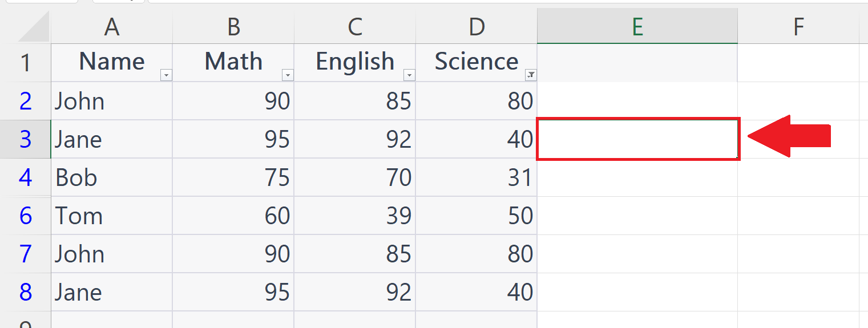Expand the English column filter dropdown
Viewport: 868px width, 328px height.
[x=409, y=75]
